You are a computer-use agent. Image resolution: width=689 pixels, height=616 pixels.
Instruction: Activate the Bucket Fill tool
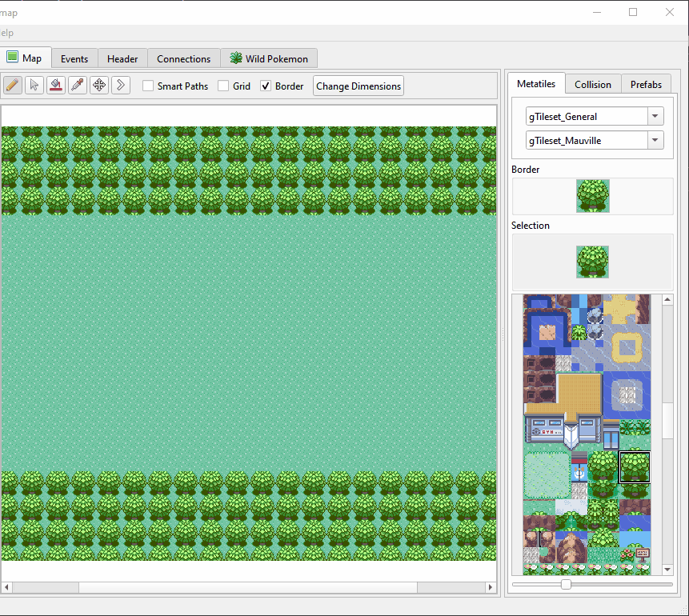[x=56, y=86]
